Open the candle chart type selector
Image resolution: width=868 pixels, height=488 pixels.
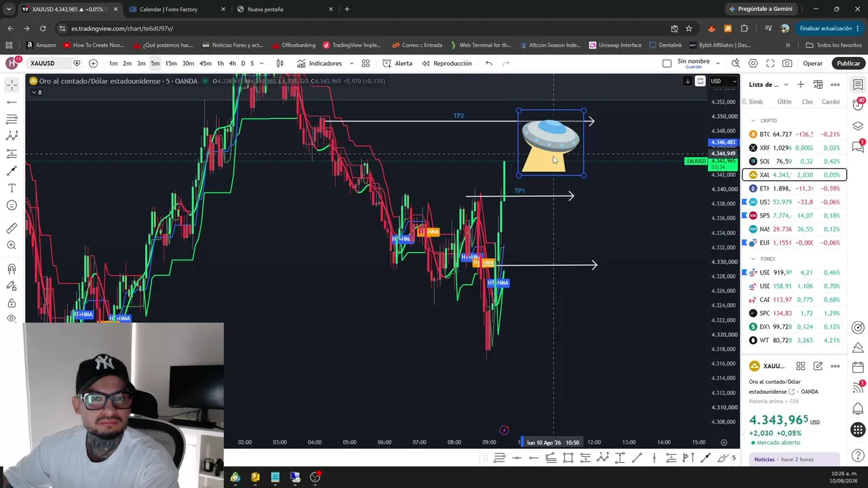point(279,63)
